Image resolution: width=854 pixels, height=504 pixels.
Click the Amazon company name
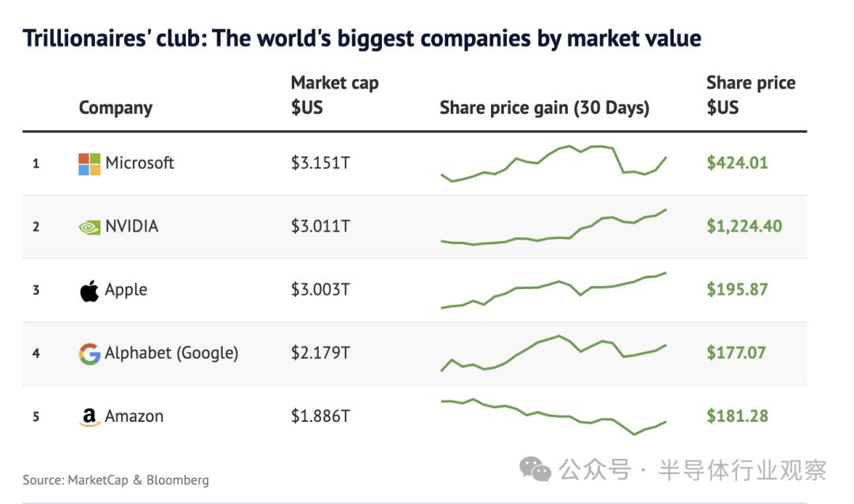(134, 416)
